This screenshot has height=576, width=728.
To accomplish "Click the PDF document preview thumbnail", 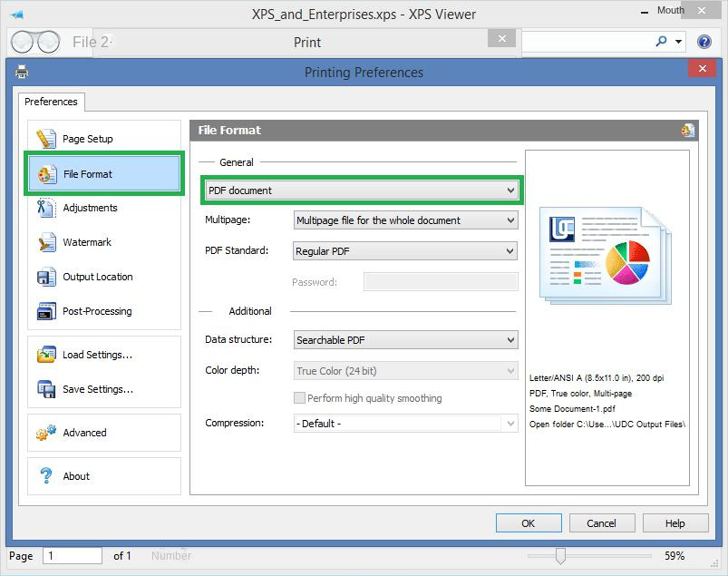I will [606, 256].
